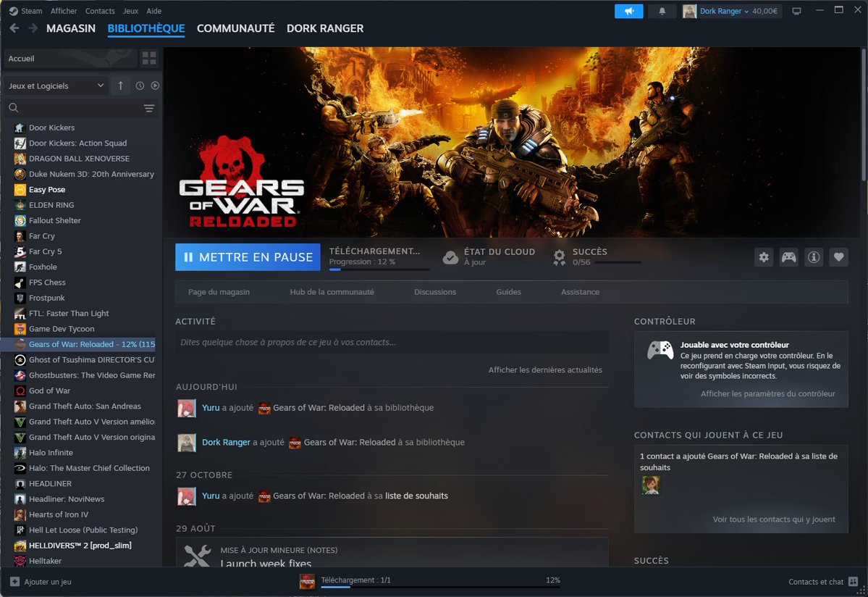The width and height of the screenshot is (868, 597).
Task: Open the Contacts et chat icon
Action: point(853,582)
